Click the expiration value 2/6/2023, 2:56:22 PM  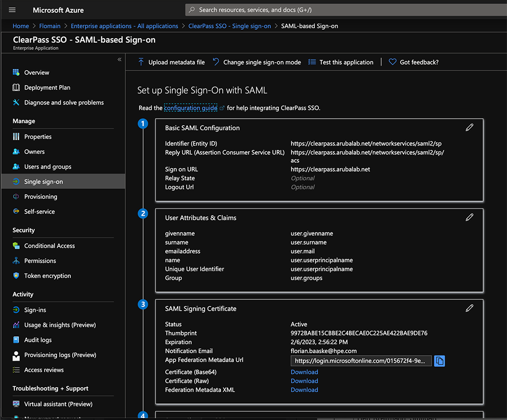pyautogui.click(x=319, y=342)
